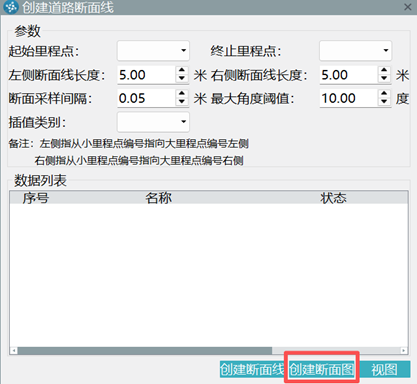
Task: Decrease 断面采样间隔 with down arrow
Action: coord(182,102)
